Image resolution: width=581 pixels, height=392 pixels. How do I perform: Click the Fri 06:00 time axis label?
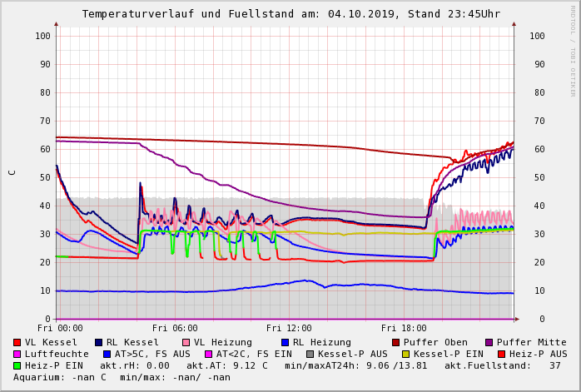175,328
